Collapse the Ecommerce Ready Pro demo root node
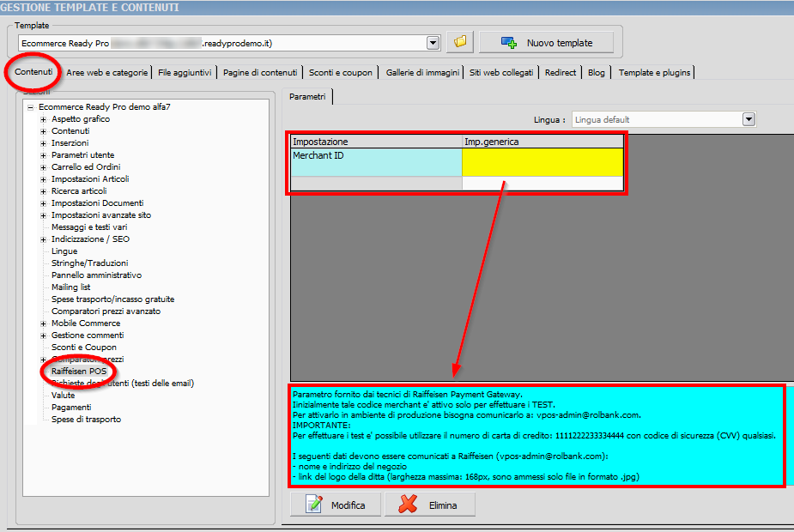 tap(31, 107)
